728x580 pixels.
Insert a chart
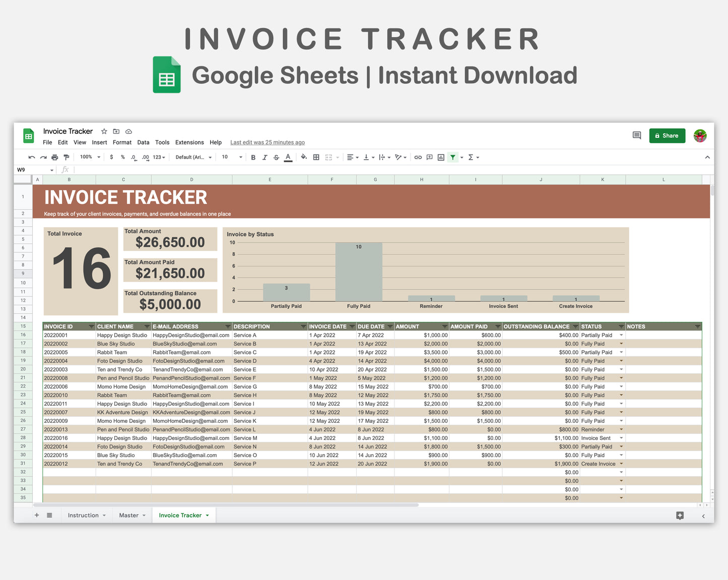[x=441, y=157]
